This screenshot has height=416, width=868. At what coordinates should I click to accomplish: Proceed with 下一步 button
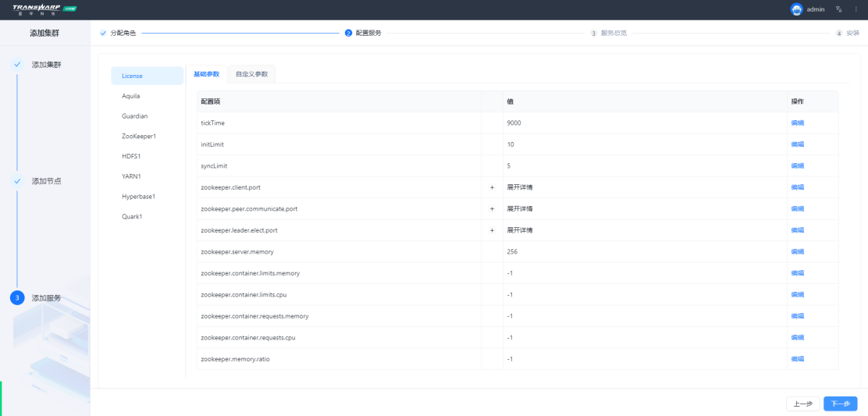(841, 404)
